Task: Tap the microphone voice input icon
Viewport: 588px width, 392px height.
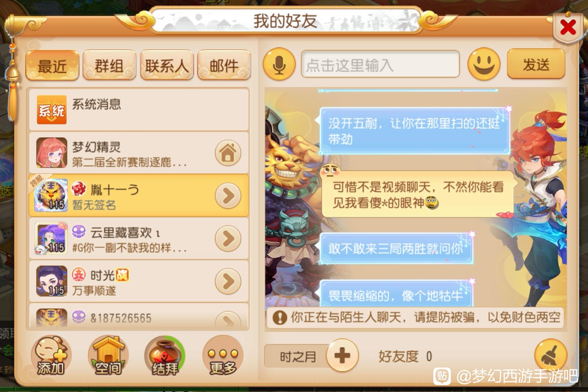Action: (279, 64)
